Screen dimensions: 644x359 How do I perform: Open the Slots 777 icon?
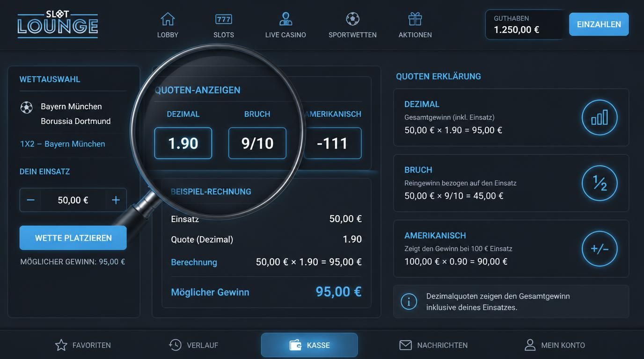[224, 19]
